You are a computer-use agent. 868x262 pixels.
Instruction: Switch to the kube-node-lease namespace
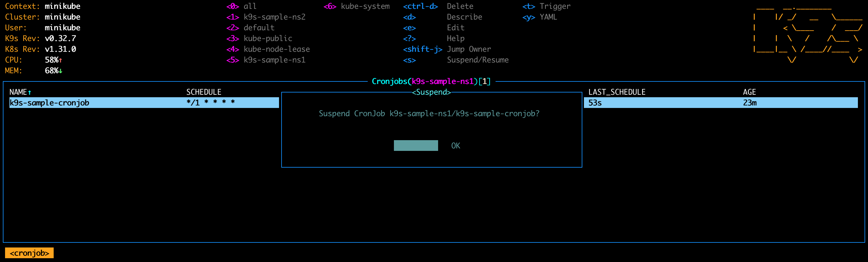click(268, 49)
